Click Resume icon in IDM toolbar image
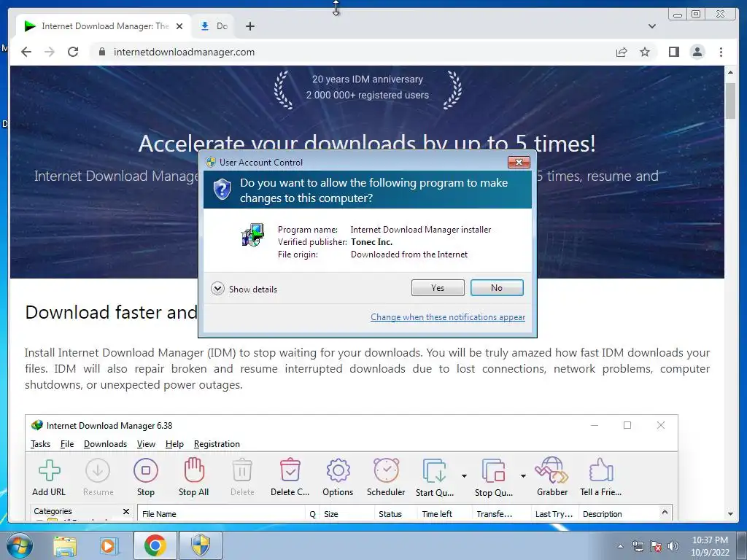The image size is (747, 560). (98, 470)
